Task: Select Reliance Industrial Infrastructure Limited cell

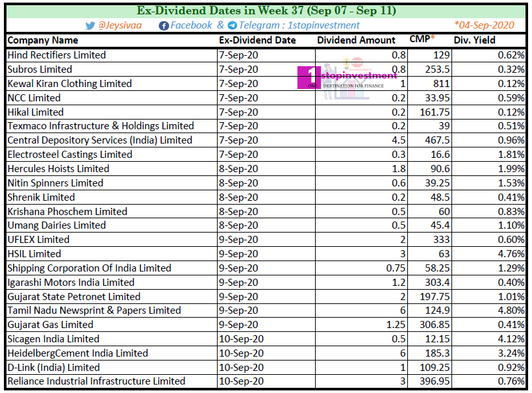Action: [x=112, y=381]
